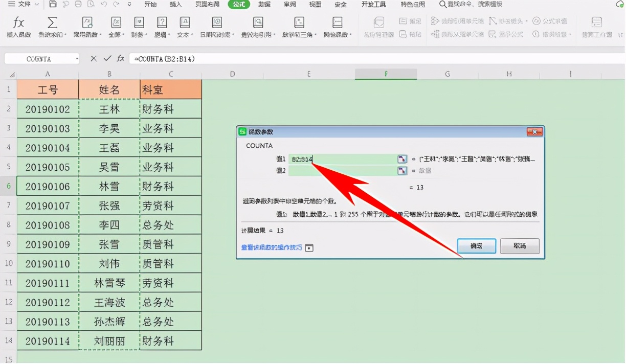The image size is (626, 364).
Task: Confirm formula entry with the checkmark icon
Action: [x=107, y=59]
